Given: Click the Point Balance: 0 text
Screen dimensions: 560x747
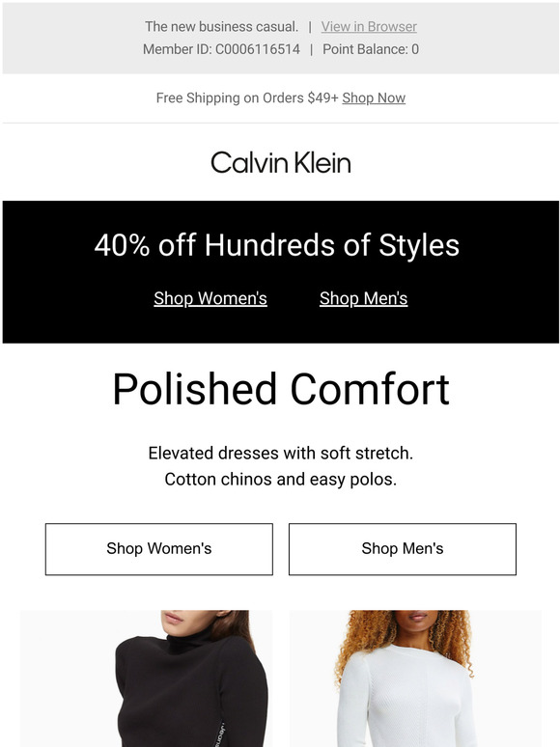Looking at the screenshot, I should [x=371, y=49].
